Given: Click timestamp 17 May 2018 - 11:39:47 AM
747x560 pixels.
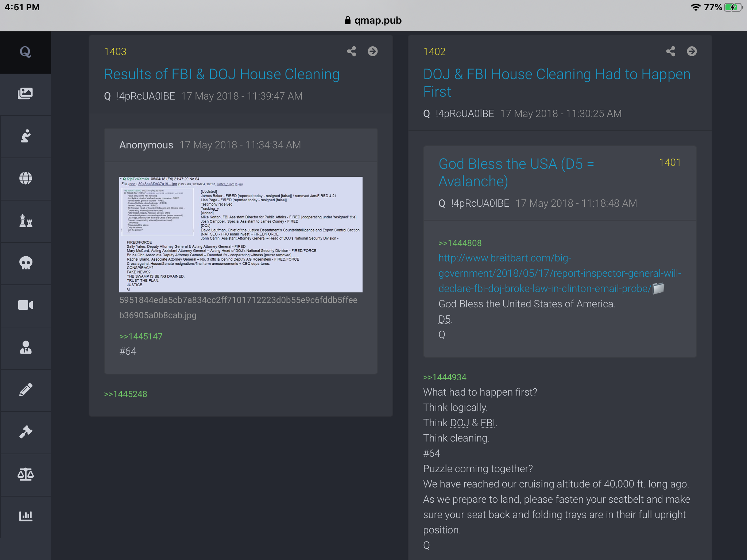Looking at the screenshot, I should click(x=242, y=96).
